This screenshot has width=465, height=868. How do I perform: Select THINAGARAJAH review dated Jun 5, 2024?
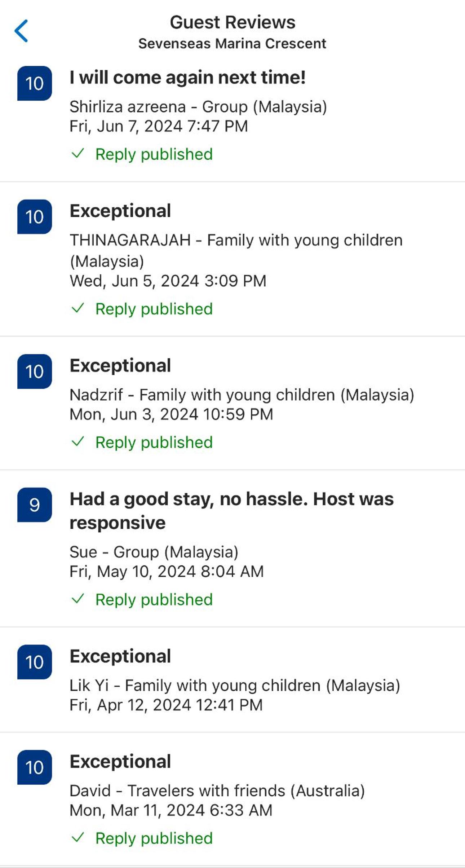[x=232, y=259]
